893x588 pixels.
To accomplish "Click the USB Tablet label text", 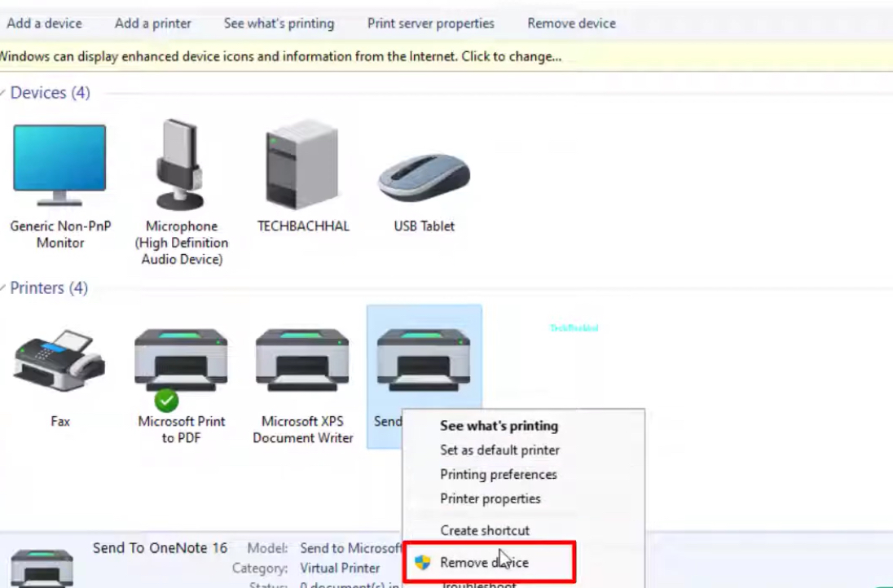I will (425, 226).
